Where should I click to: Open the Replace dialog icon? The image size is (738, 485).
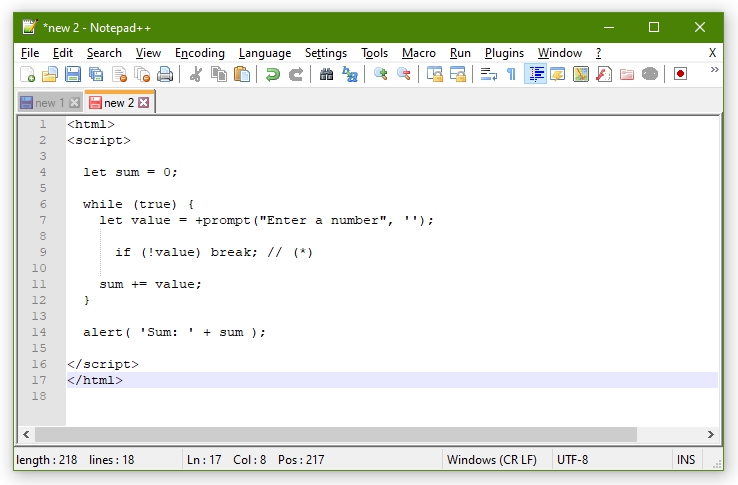(350, 74)
